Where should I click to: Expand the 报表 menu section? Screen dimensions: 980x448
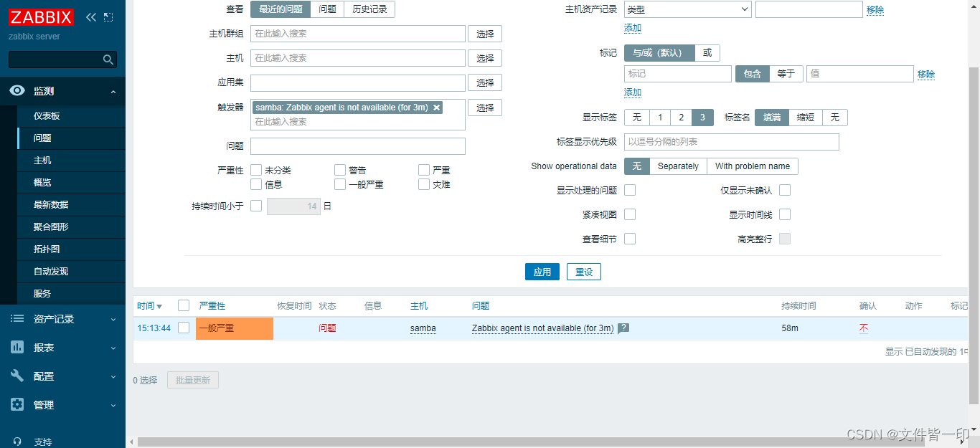tap(113, 348)
